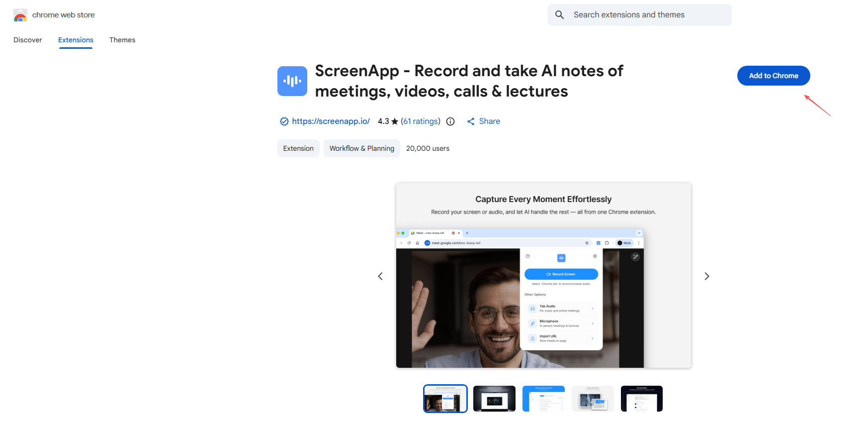Click the search magnifier icon
Screen dimensions: 868x432
point(559,15)
